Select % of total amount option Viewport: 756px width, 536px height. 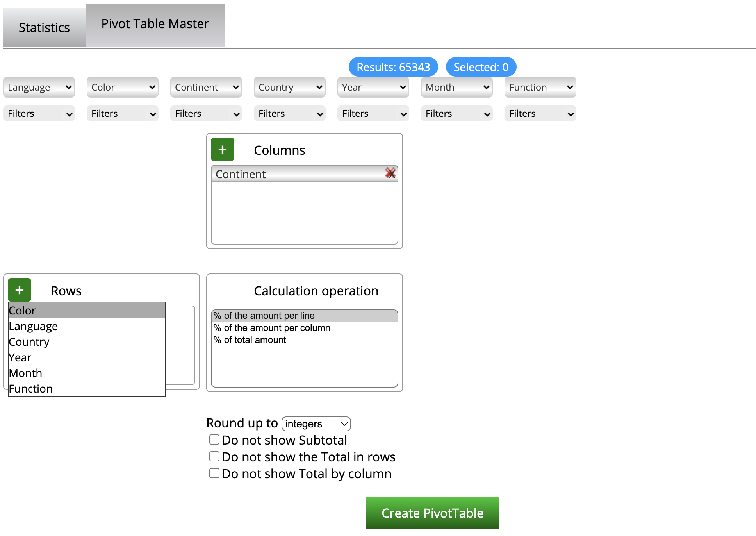[x=305, y=340]
